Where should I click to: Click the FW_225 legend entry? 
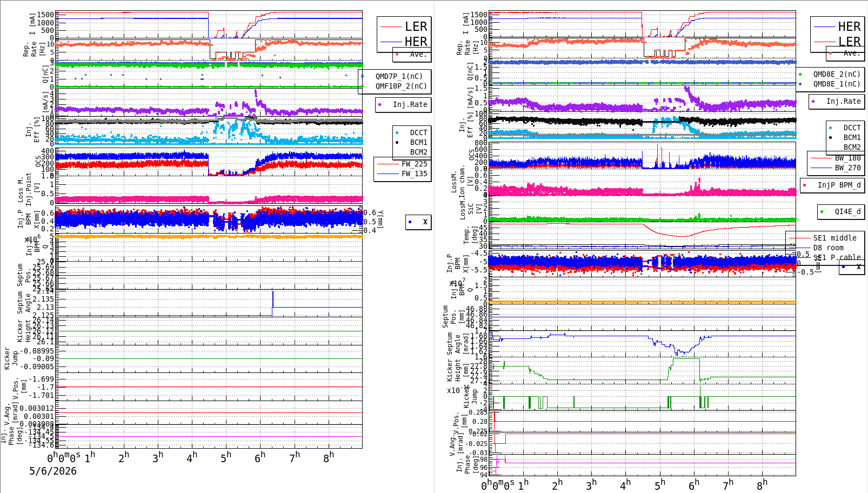[402, 164]
